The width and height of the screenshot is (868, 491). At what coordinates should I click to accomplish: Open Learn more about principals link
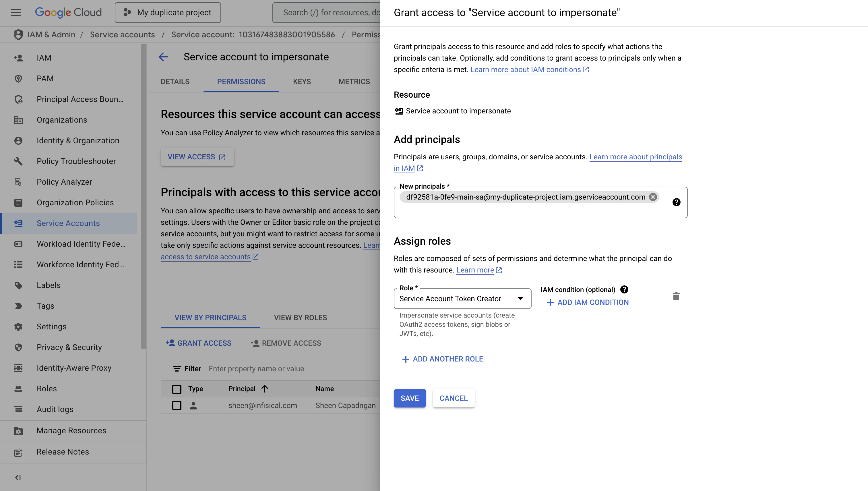[x=635, y=157]
